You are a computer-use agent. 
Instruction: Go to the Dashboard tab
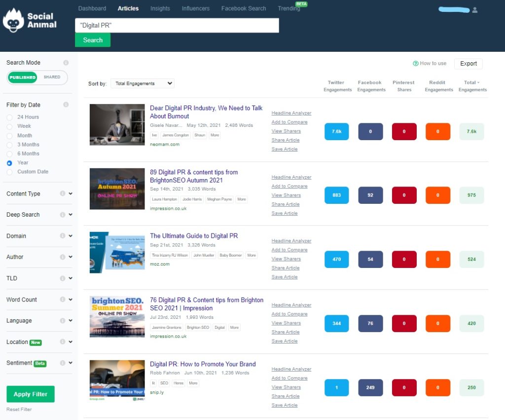click(x=92, y=8)
